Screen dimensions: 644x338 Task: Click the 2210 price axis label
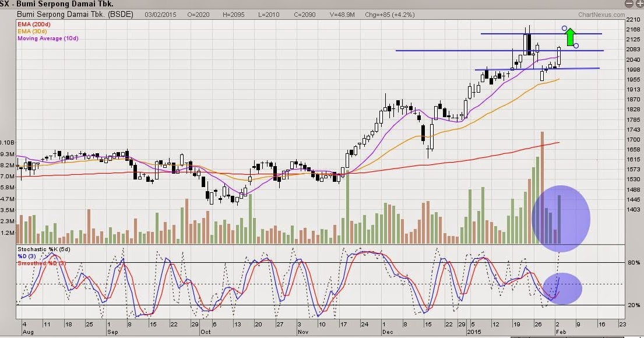coord(634,19)
